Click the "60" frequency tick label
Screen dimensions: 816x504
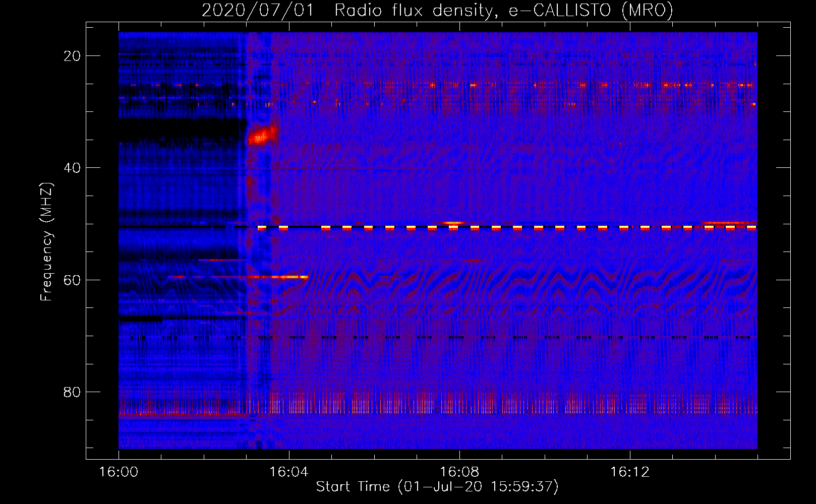[x=72, y=280]
